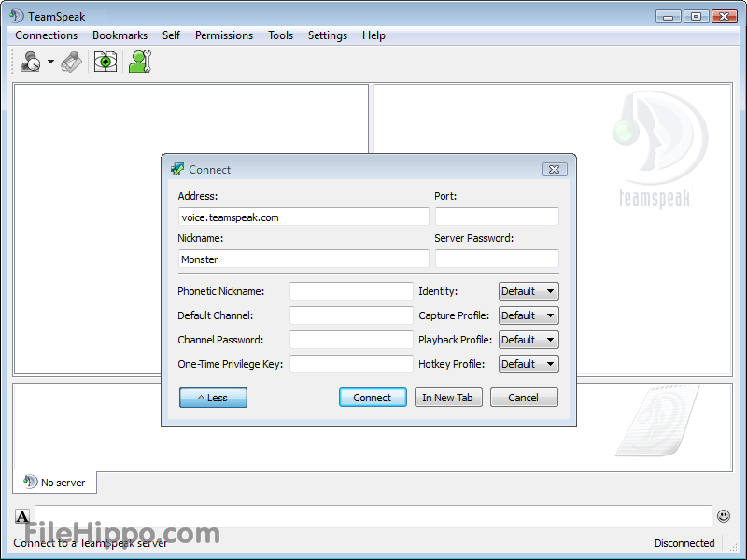Maximize the TeamSpeak window
The width and height of the screenshot is (747, 560).
(696, 17)
